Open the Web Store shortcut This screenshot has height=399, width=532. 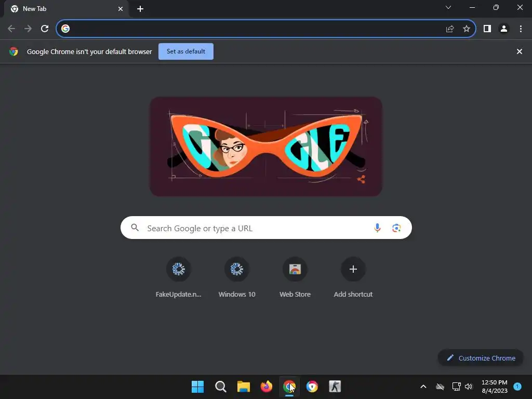click(x=295, y=277)
